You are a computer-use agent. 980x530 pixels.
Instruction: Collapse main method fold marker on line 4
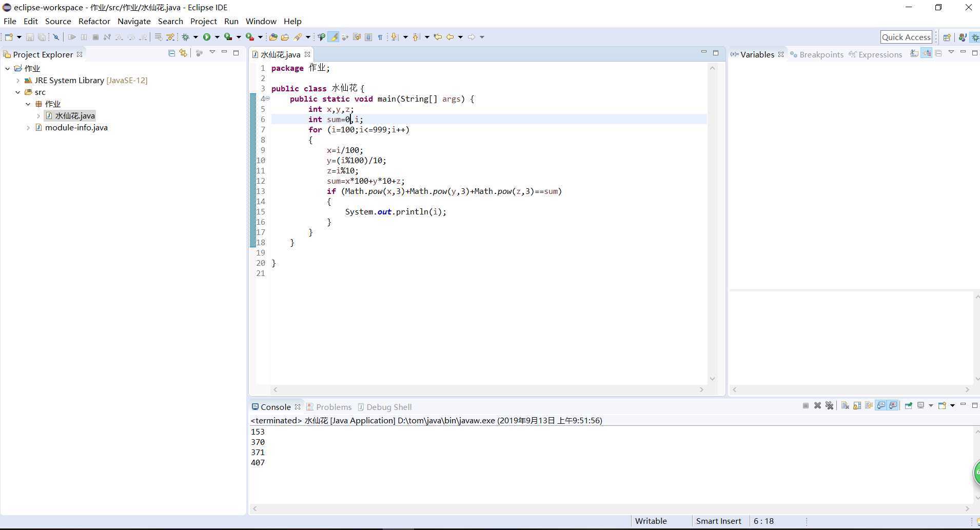[x=267, y=99]
